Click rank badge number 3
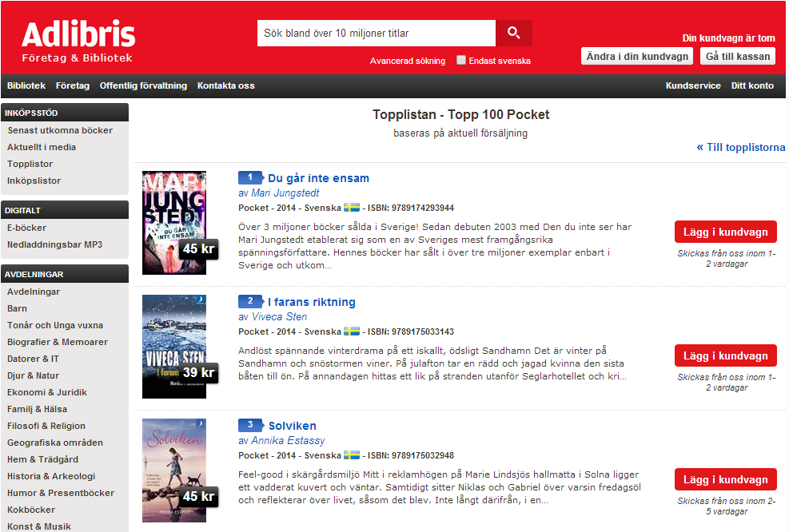This screenshot has width=789, height=532. [251, 424]
